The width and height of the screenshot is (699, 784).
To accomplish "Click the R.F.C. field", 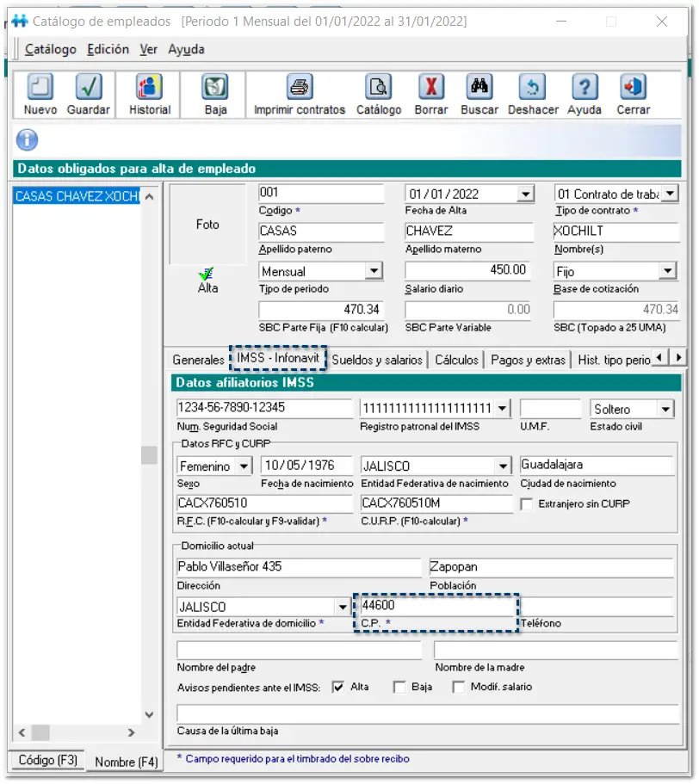I will click(x=264, y=503).
